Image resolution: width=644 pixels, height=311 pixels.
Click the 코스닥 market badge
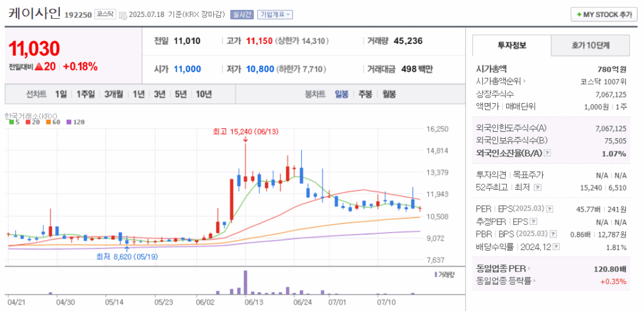(105, 14)
